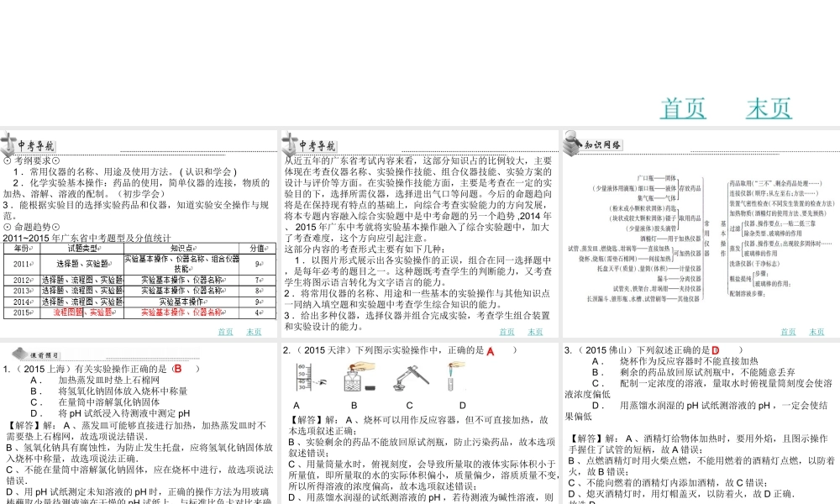Click the large 末页 link at top
This screenshot has height=504, width=840.
point(769,108)
